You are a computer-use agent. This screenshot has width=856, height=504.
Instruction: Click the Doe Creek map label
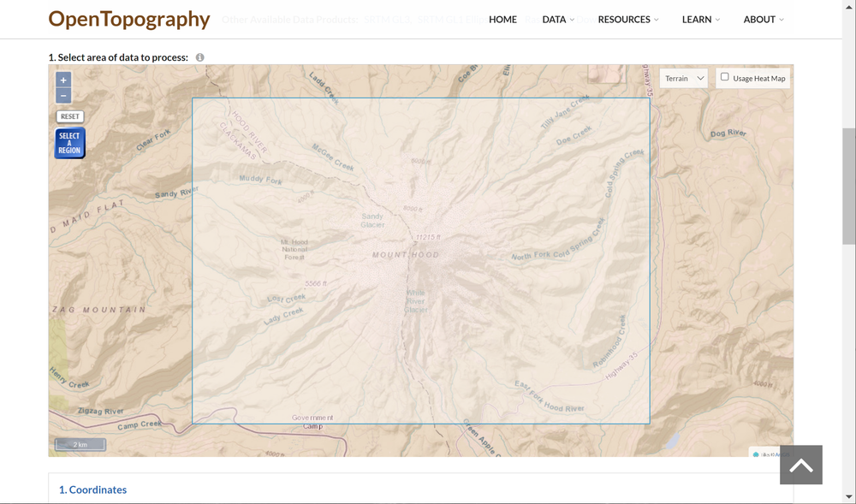click(574, 135)
